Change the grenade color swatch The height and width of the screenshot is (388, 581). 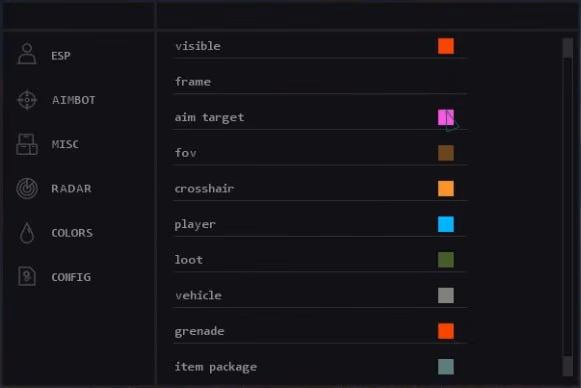coord(446,331)
